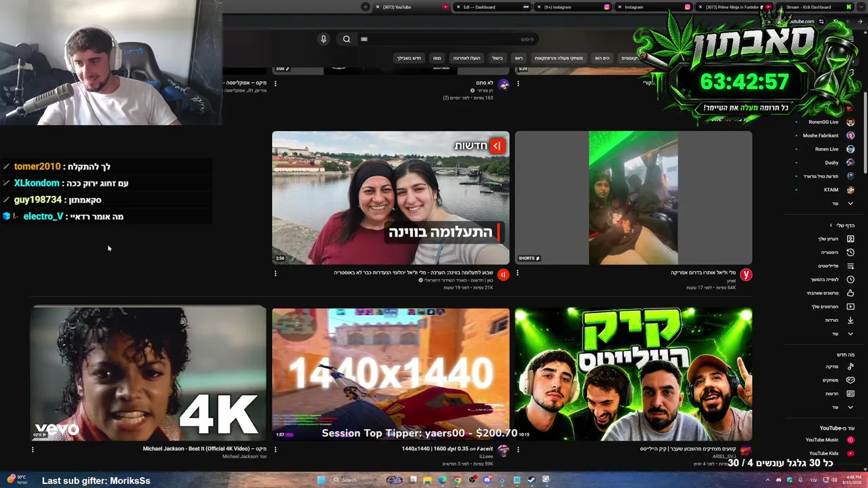Start voice search with the microphone icon

(323, 39)
